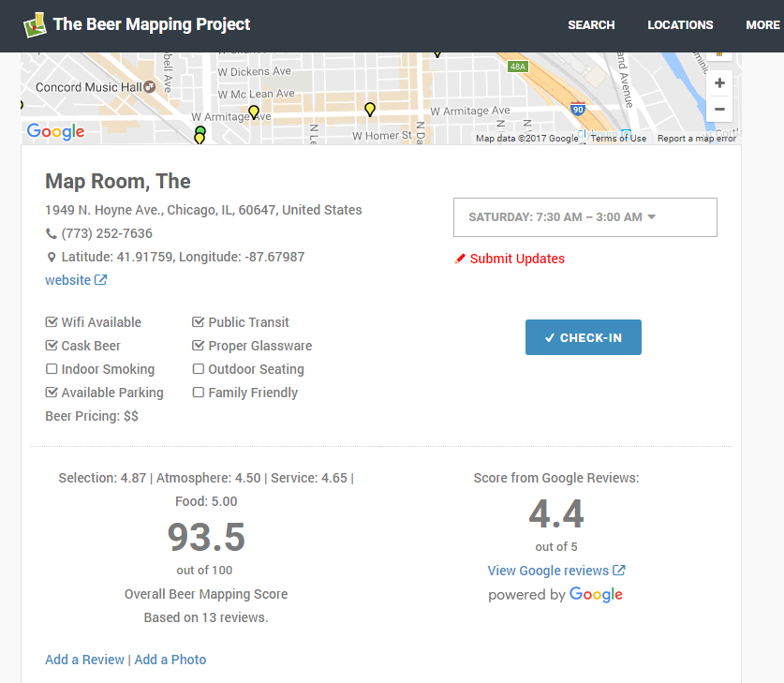
Task: Click Report a map error link
Action: (697, 139)
